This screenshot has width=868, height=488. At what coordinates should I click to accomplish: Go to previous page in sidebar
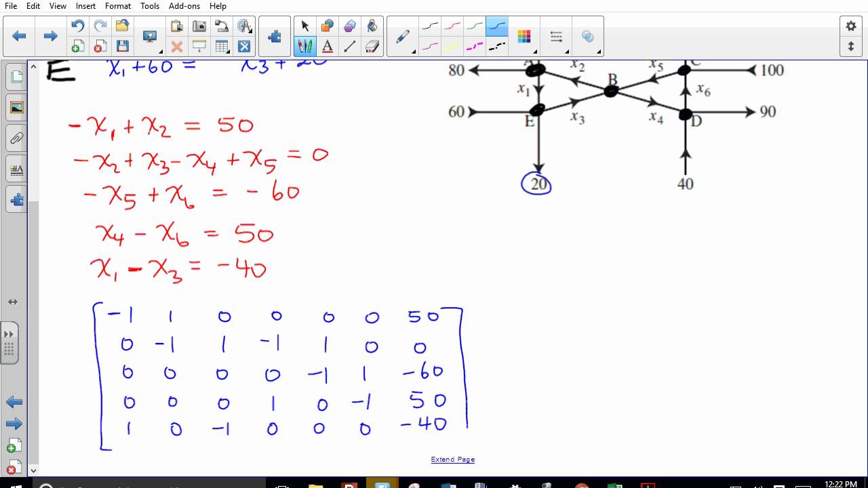click(14, 402)
